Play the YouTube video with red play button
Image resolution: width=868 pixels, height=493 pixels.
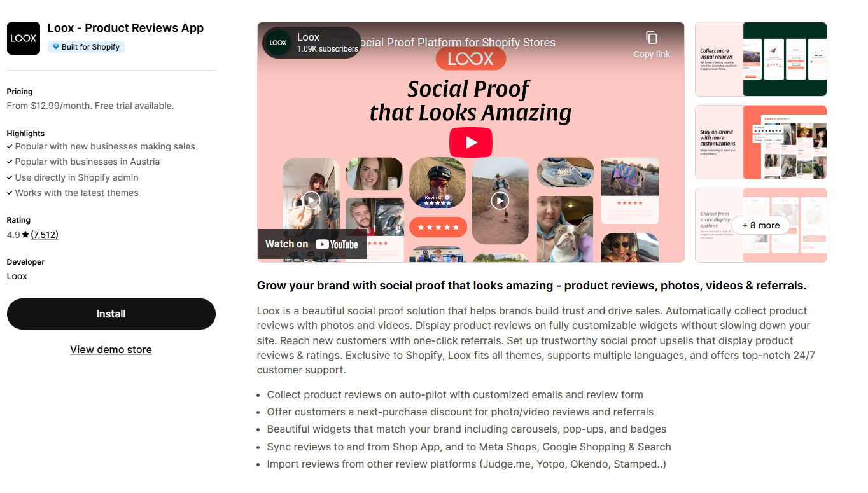(x=471, y=142)
